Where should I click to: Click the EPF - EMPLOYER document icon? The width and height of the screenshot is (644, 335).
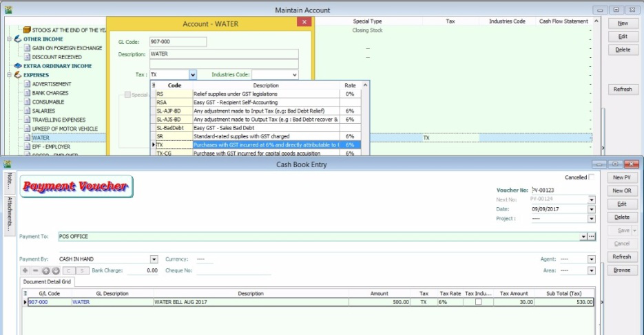point(27,147)
